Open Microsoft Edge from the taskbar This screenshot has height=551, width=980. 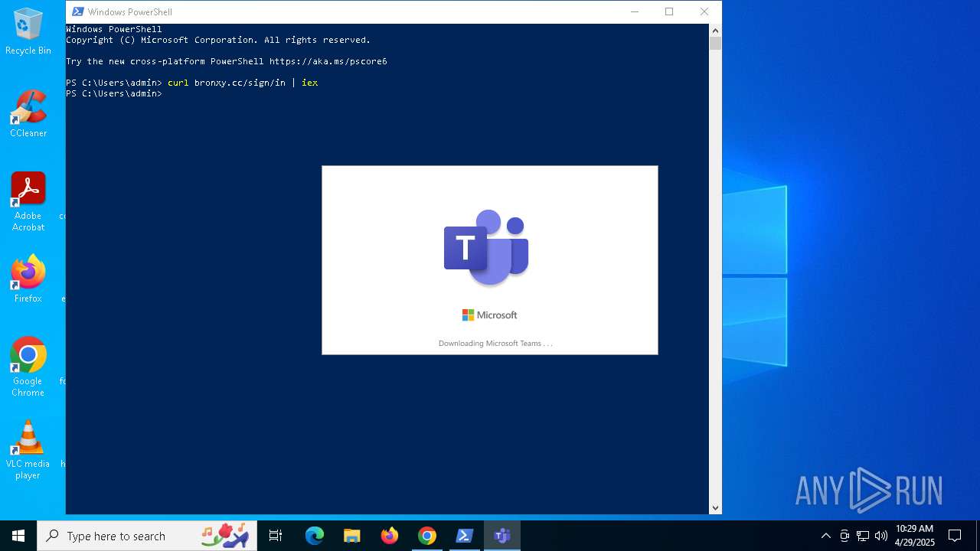[315, 536]
